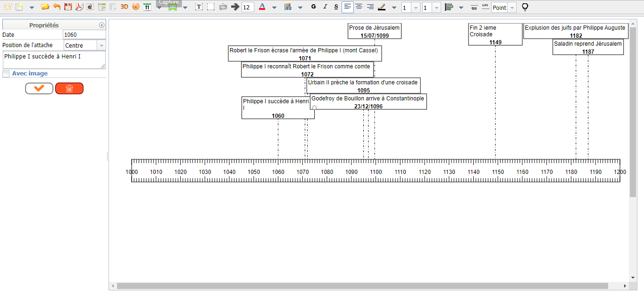
Task: Click the table grid icon
Action: [x=101, y=7]
